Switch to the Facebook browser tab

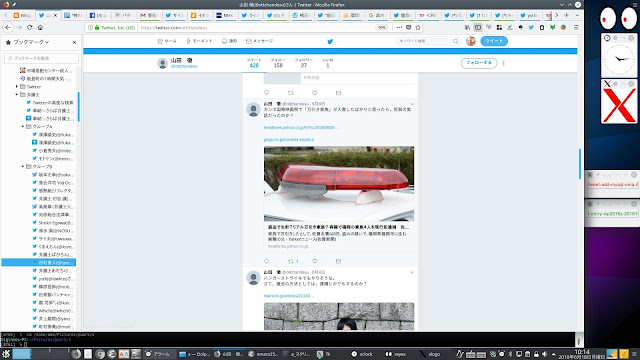tap(98, 15)
